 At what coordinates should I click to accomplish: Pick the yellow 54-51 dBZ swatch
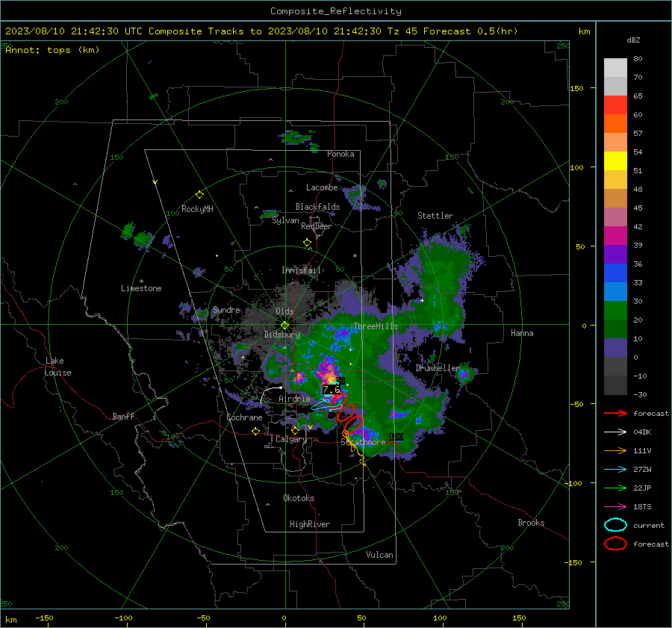[x=615, y=161]
